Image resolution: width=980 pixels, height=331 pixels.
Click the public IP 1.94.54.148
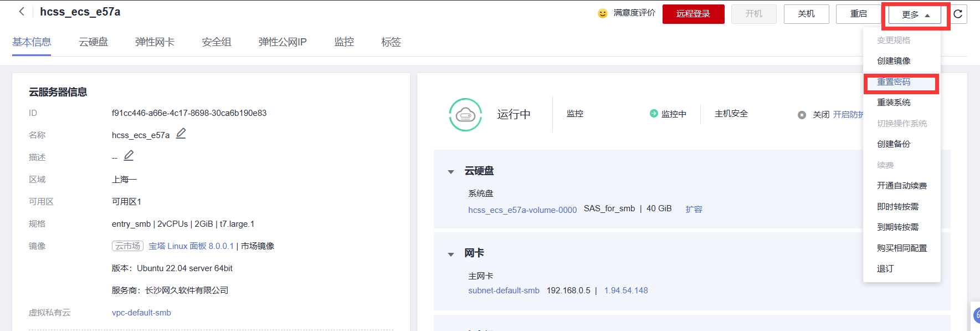(626, 291)
